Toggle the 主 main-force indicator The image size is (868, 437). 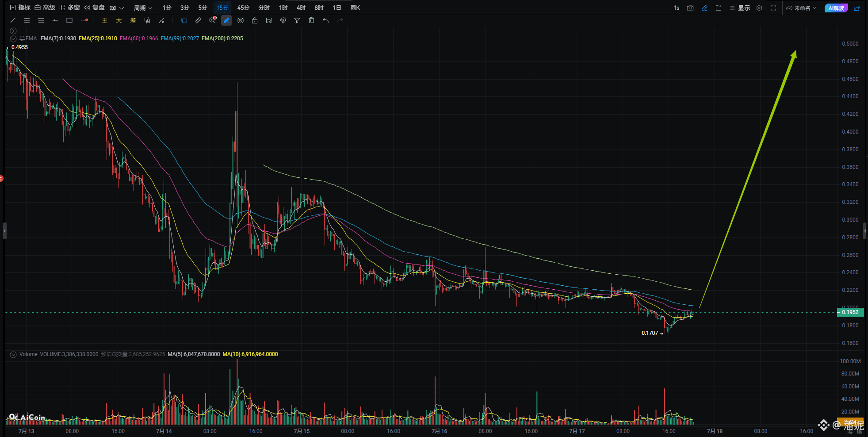tap(105, 20)
